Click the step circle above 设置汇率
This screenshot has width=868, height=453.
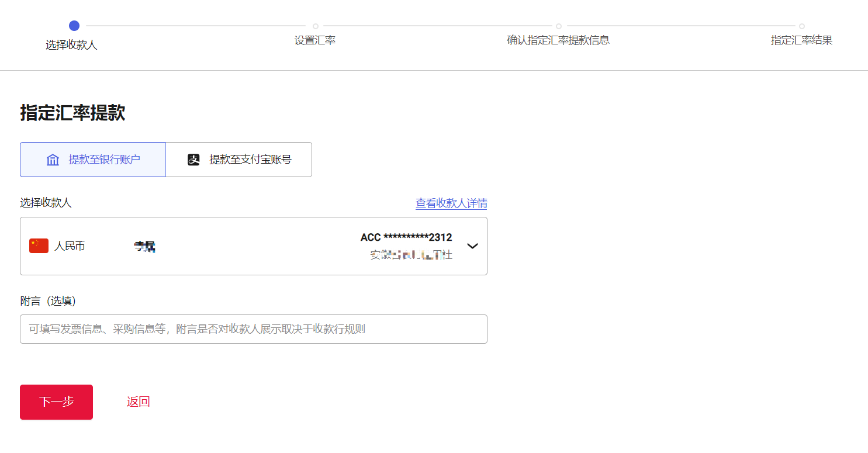point(315,26)
